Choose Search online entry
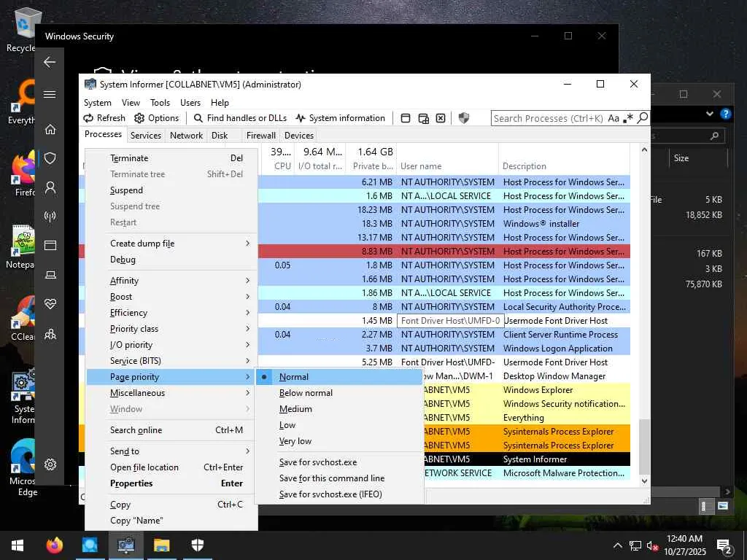This screenshot has height=560, width=747. point(171,430)
